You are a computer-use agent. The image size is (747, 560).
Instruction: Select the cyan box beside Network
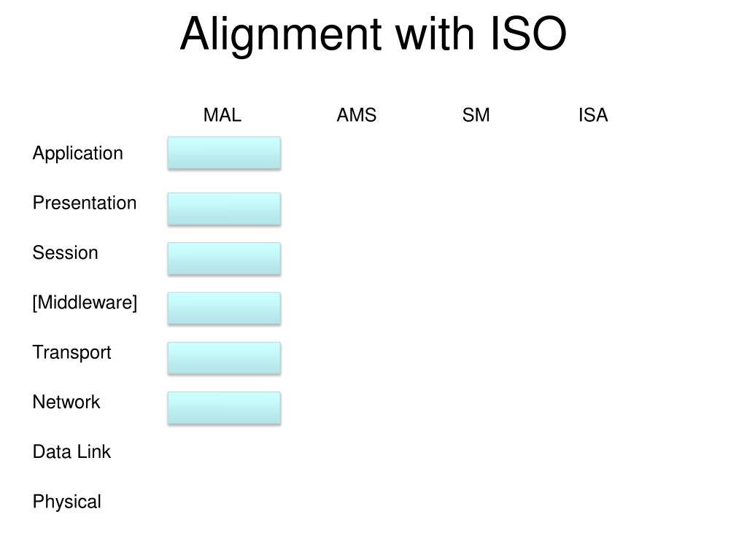(224, 408)
